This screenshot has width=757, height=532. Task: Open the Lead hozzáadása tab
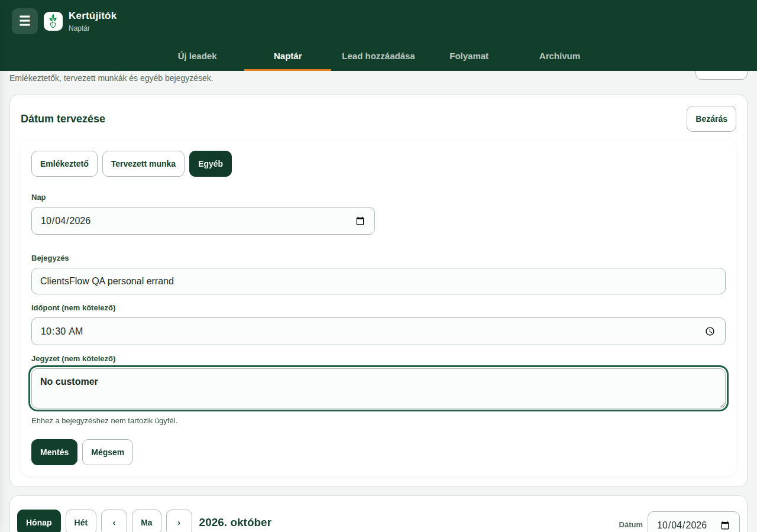(x=378, y=56)
